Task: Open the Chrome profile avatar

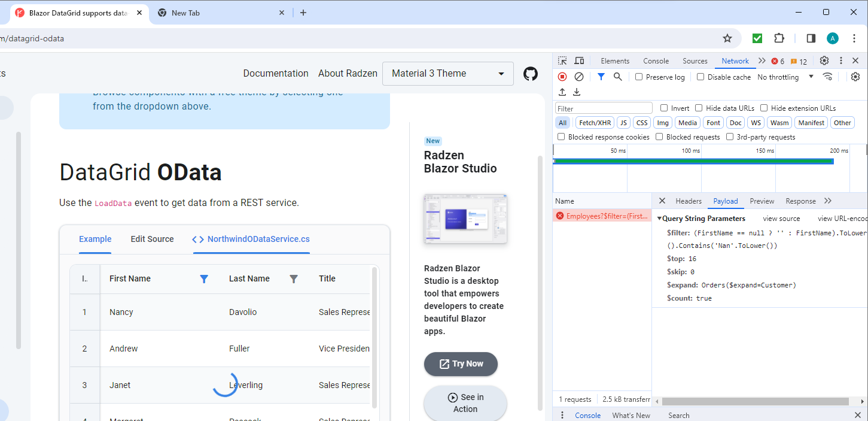Action: (833, 38)
